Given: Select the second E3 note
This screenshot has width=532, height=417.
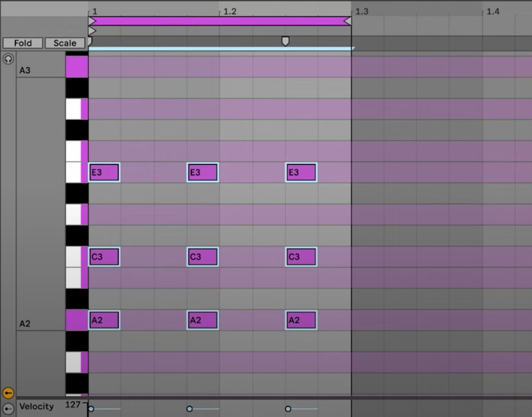Looking at the screenshot, I should coord(203,172).
